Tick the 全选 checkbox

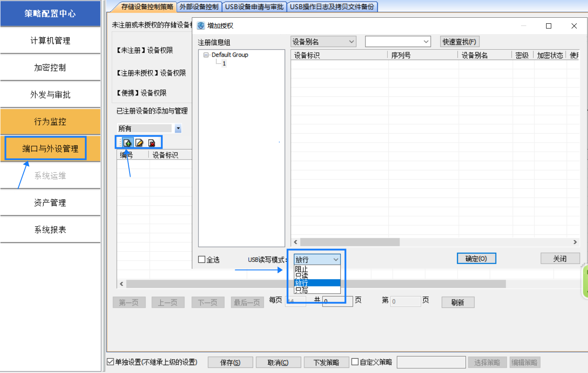[201, 259]
